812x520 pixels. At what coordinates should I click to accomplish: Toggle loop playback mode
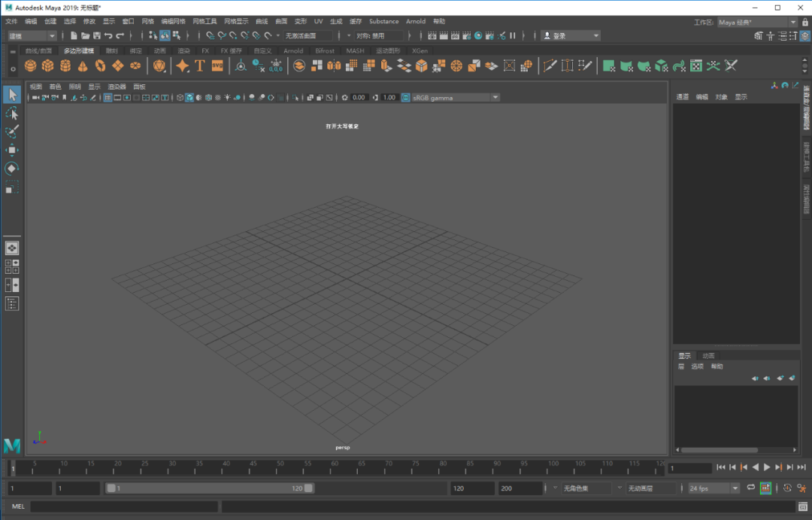point(750,488)
